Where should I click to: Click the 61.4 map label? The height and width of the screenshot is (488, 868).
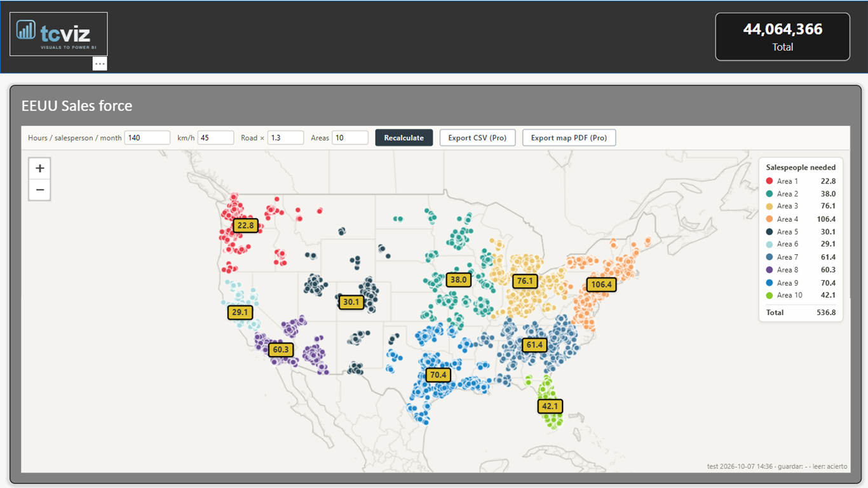(x=534, y=345)
